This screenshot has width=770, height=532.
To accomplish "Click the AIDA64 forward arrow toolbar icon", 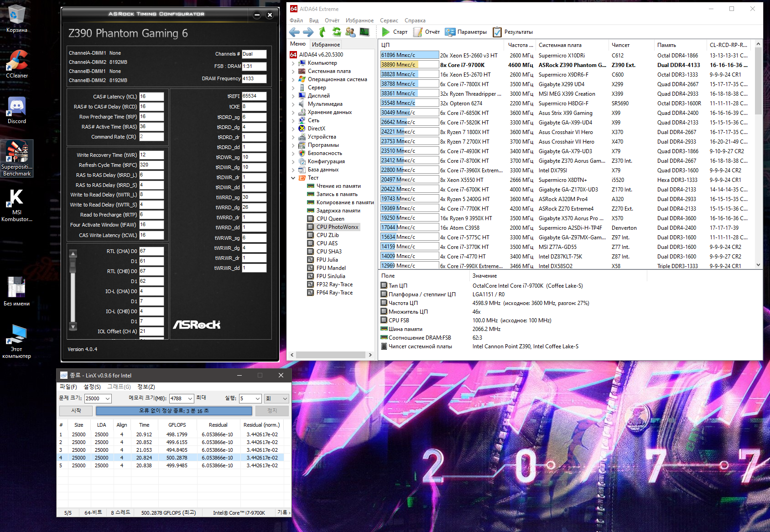I will click(x=308, y=32).
